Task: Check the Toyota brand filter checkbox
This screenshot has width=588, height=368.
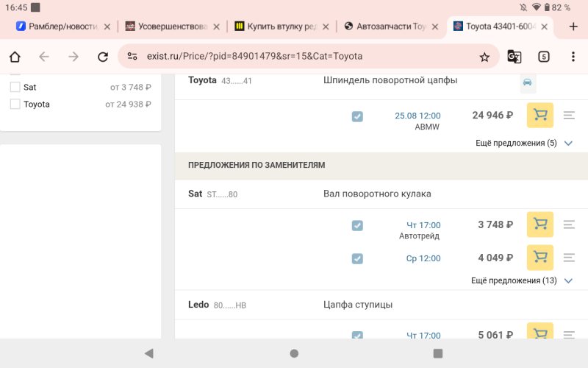Action: pos(15,104)
